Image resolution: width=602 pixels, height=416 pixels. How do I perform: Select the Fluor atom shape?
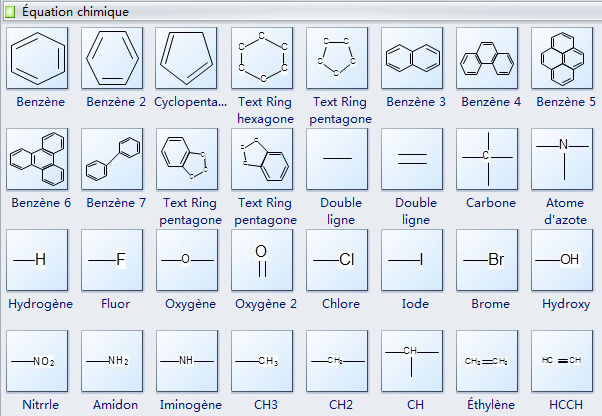pyautogui.click(x=112, y=260)
